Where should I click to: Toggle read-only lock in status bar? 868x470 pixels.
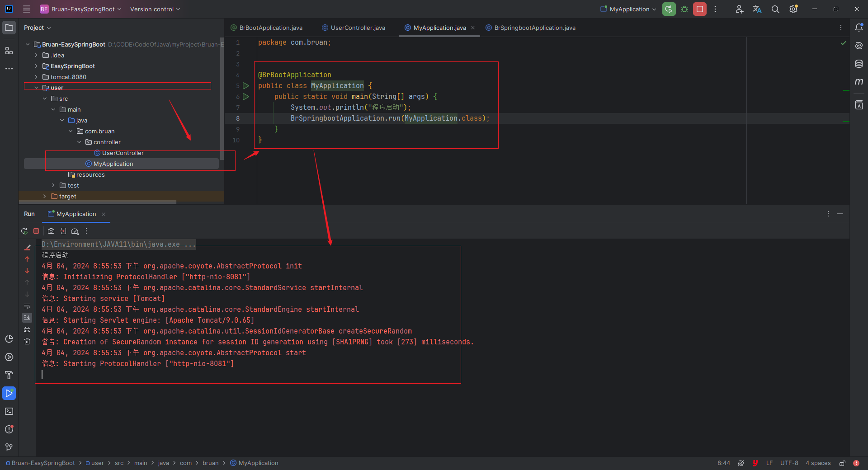[842, 463]
